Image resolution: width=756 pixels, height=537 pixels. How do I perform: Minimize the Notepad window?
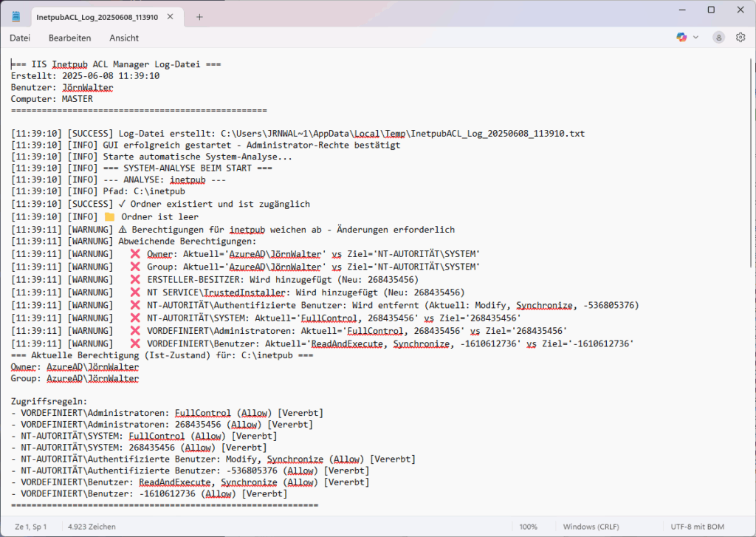[678, 10]
